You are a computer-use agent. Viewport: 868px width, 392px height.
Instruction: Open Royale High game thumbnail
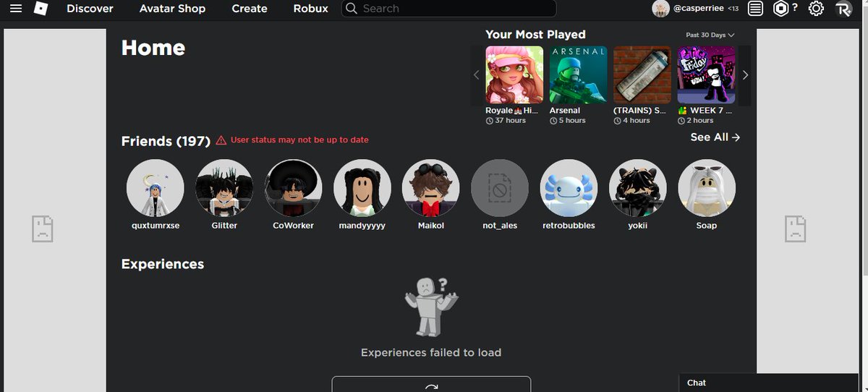point(514,75)
